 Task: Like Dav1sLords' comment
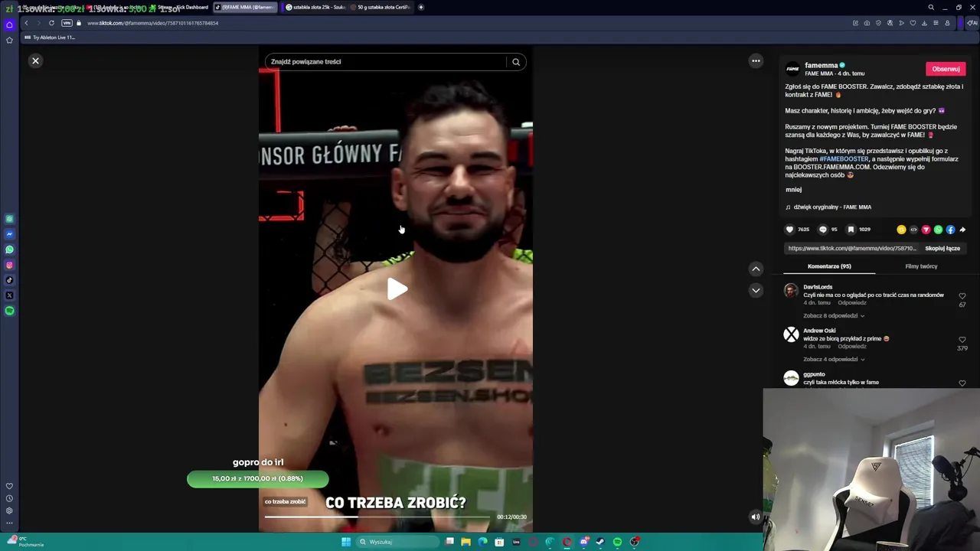[962, 296]
